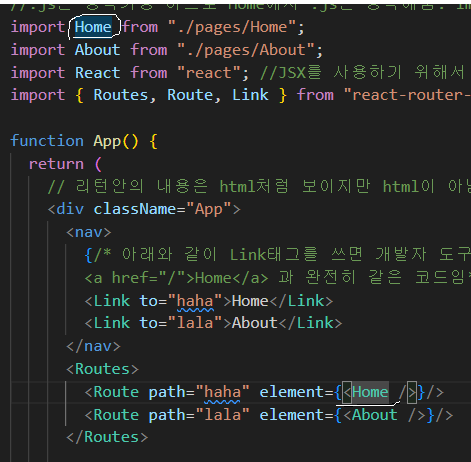471x462 pixels.
Task: Click the opening Routes tag
Action: (x=102, y=369)
